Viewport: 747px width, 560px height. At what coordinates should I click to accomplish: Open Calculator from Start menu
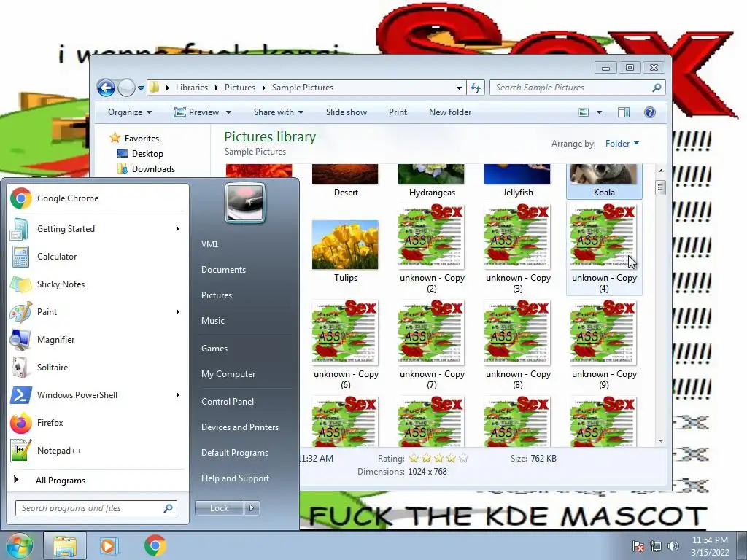[x=98, y=257]
